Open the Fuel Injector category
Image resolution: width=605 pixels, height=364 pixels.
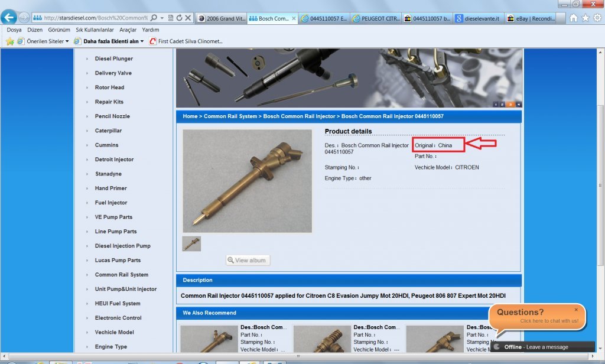111,203
